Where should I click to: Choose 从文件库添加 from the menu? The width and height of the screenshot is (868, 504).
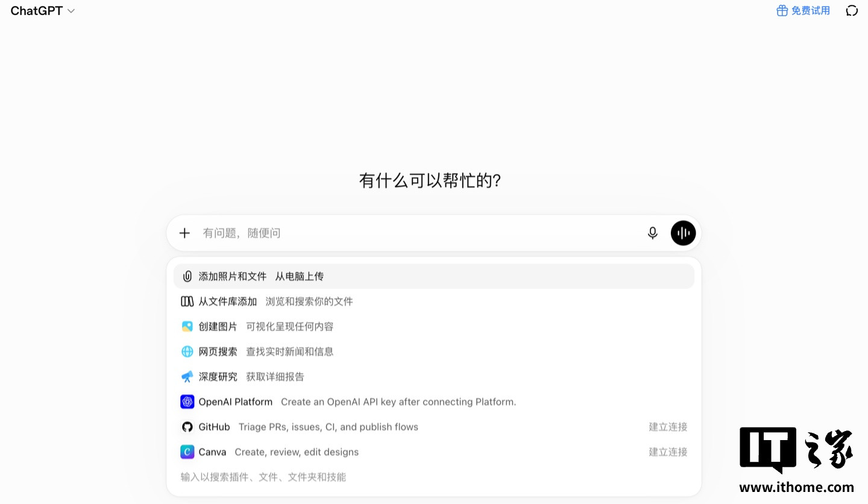pyautogui.click(x=434, y=301)
